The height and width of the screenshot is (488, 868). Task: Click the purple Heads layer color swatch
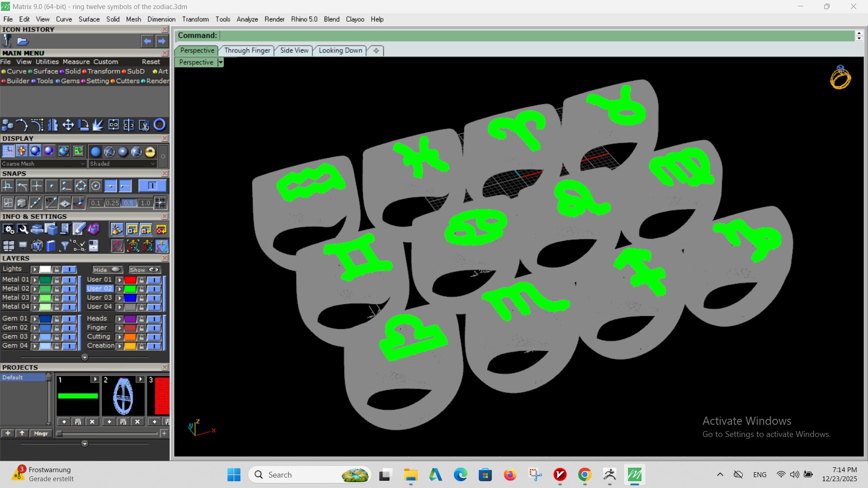(130, 319)
